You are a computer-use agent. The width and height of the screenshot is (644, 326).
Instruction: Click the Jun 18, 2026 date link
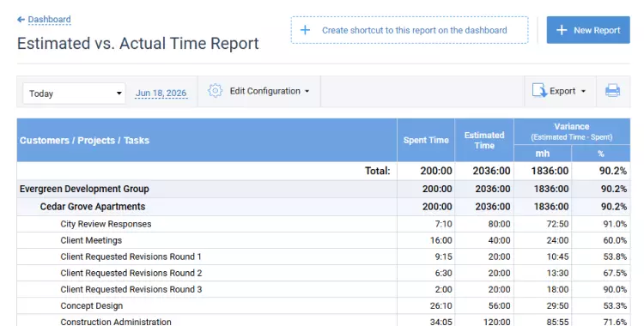tap(161, 94)
